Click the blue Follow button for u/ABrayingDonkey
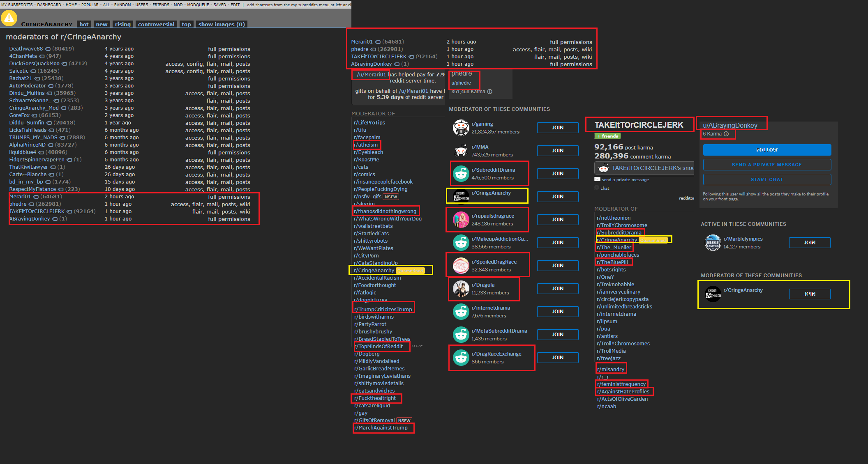Image resolution: width=868 pixels, height=464 pixels. click(x=767, y=150)
